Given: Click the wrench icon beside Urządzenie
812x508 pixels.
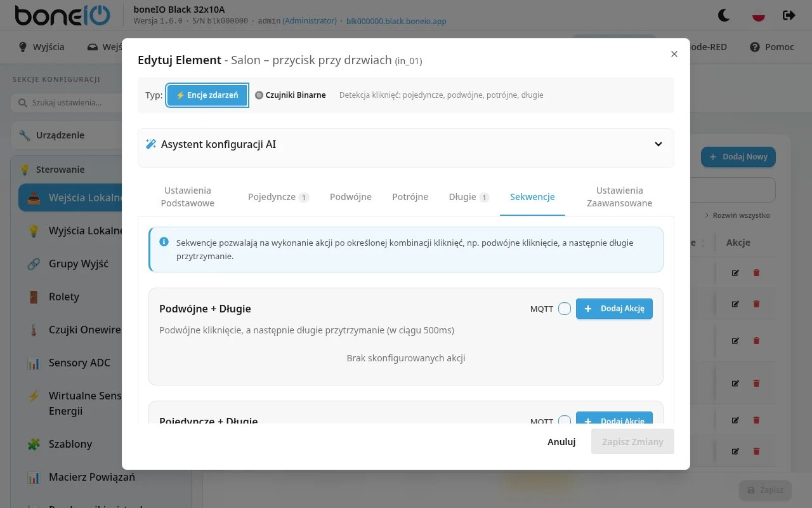Looking at the screenshot, I should pos(25,135).
